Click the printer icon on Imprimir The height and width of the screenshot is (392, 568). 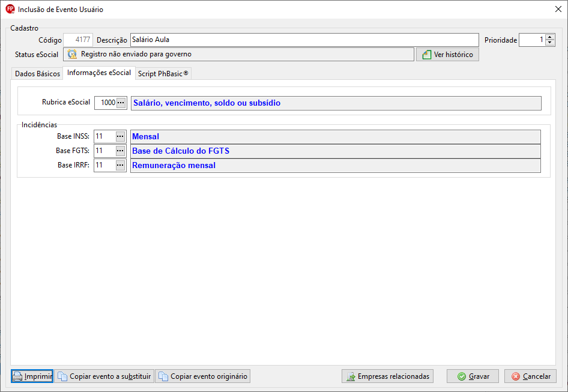pyautogui.click(x=17, y=376)
